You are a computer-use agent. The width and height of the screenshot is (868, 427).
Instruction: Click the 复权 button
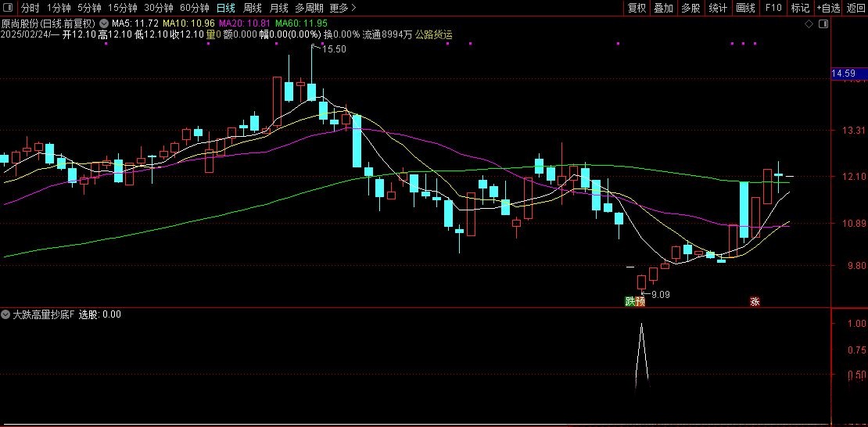[637, 8]
